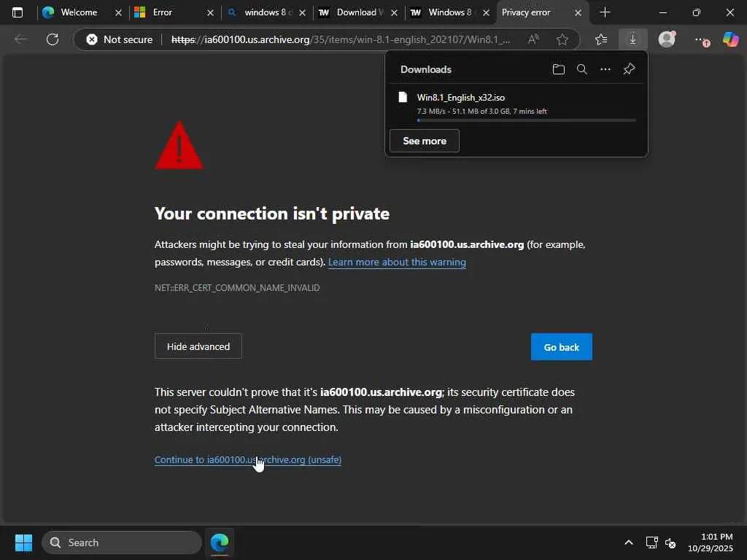This screenshot has width=747, height=560.
Task: Show hidden system tray icons chevron
Action: (628, 542)
